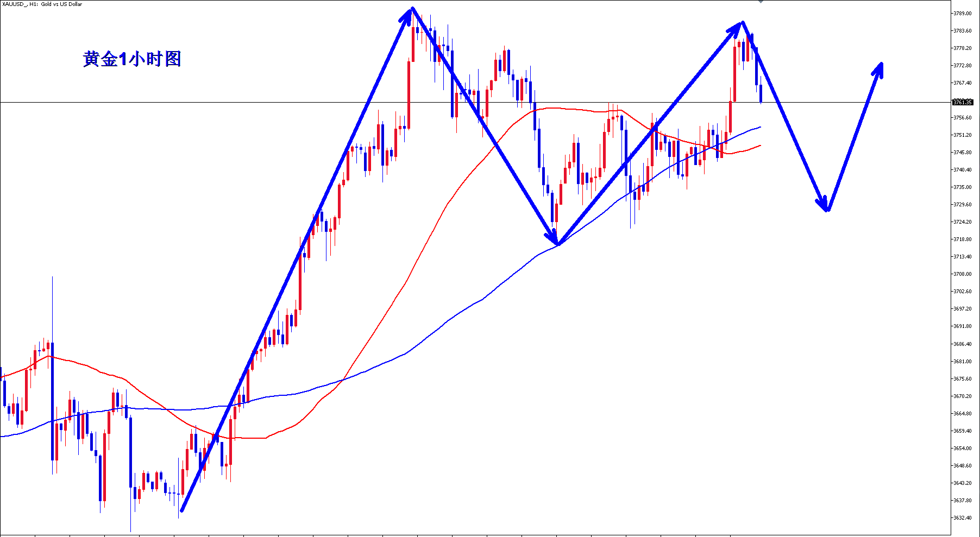The image size is (980, 537).
Task: Click the 3789.00 price axis label
Action: coord(963,14)
